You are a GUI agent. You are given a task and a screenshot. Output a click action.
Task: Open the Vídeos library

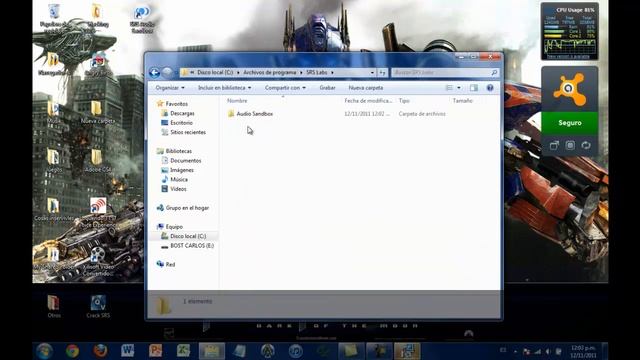(178, 189)
